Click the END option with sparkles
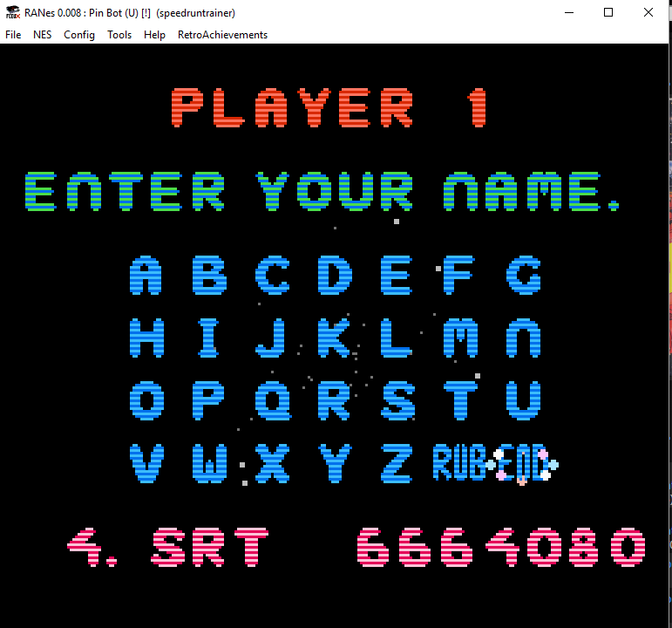The height and width of the screenshot is (628, 672). [522, 463]
